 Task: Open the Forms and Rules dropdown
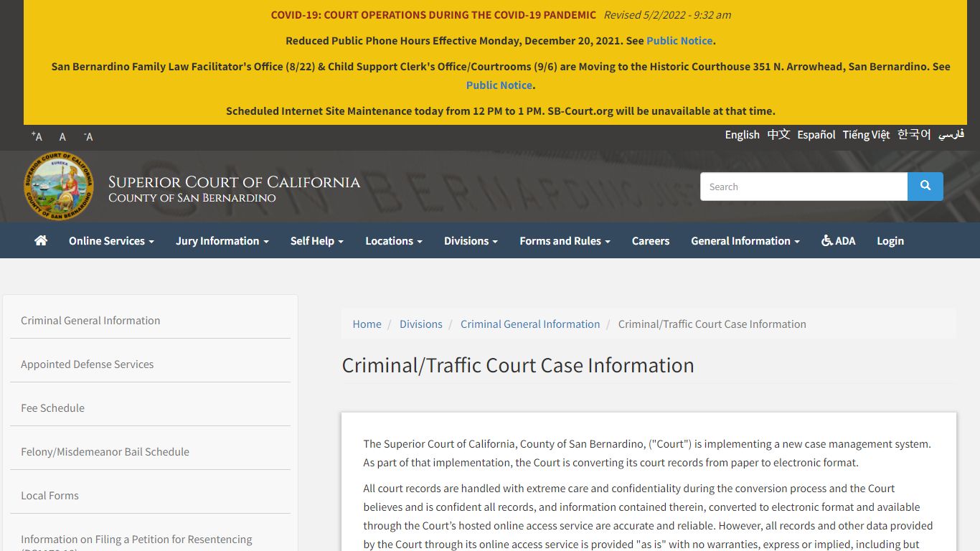565,240
